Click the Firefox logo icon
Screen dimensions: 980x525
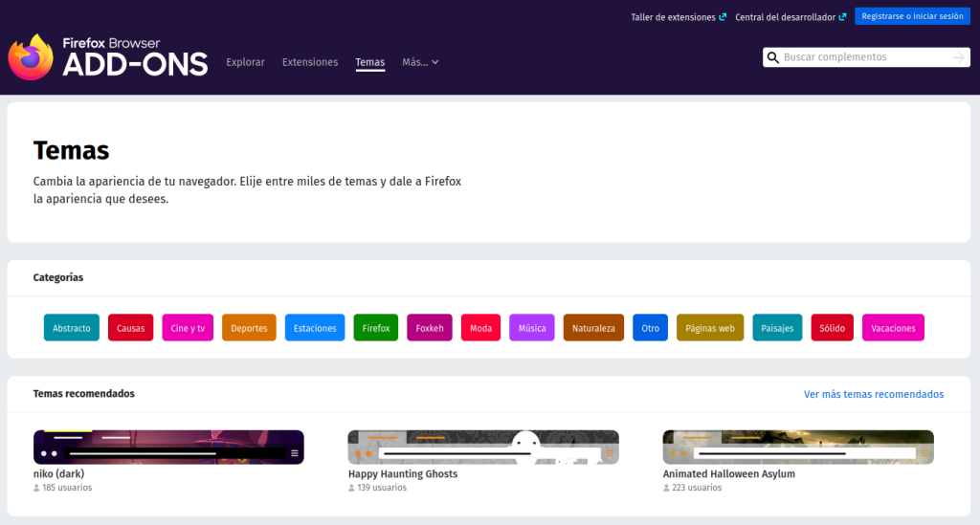coord(31,56)
